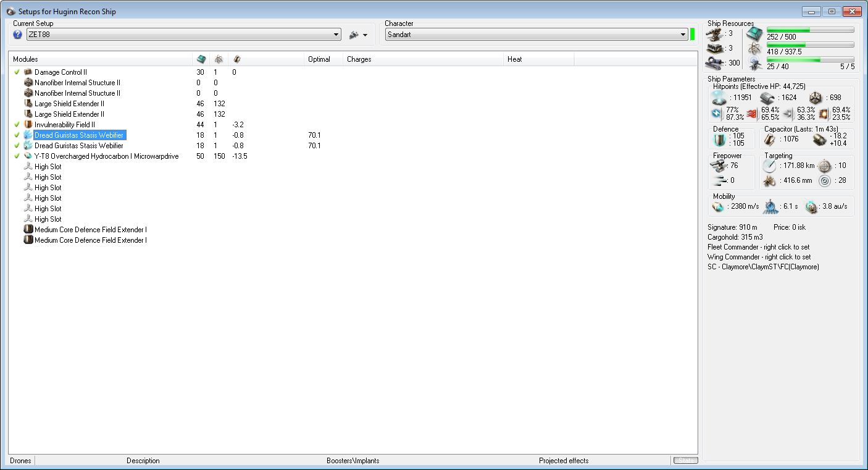Open the Current Setup dropdown showing ZET88
Screen dimensions: 868x470
(x=184, y=35)
